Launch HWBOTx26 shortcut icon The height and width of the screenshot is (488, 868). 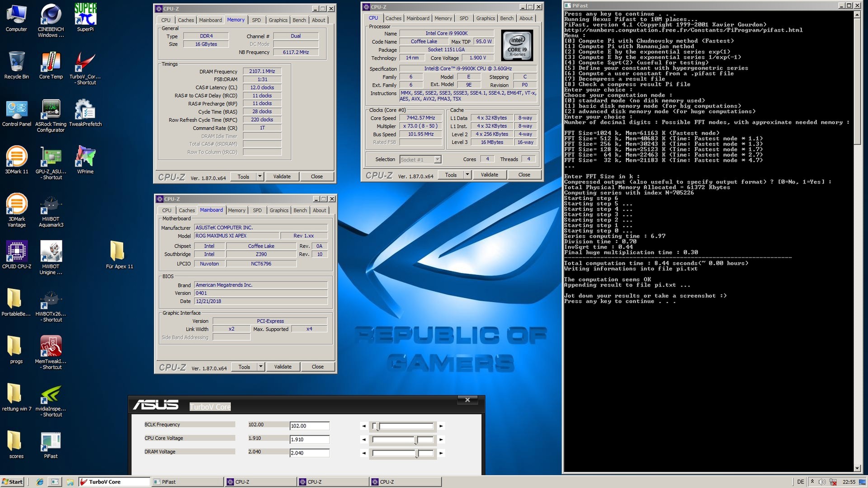point(51,305)
